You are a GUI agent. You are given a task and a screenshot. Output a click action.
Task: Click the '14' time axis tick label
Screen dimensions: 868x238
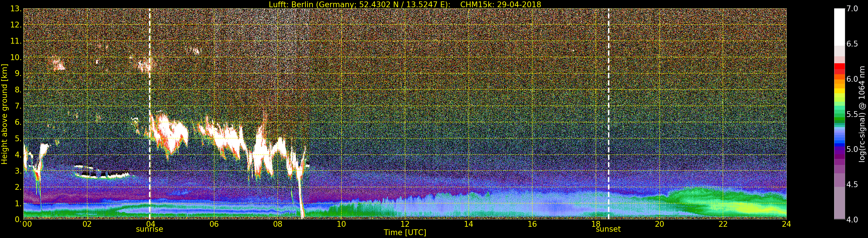[x=468, y=224]
